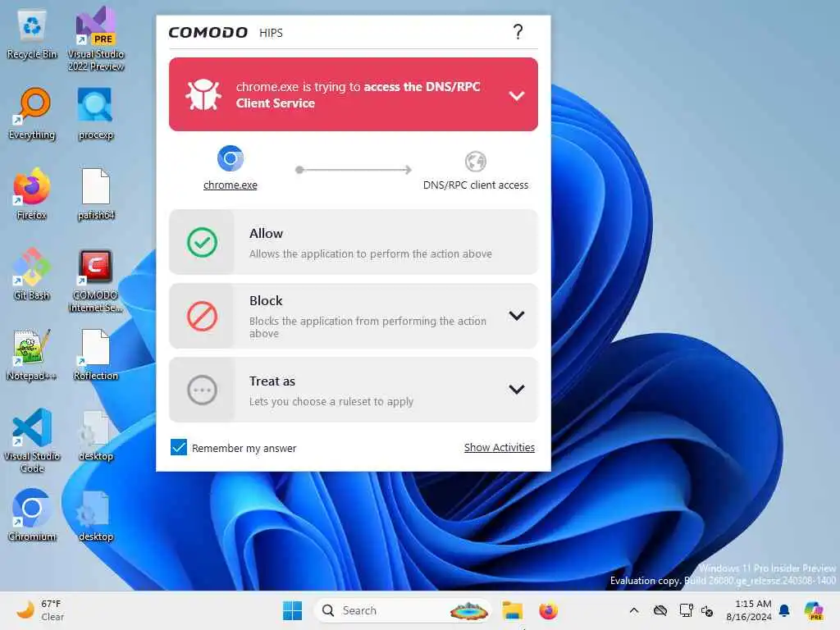This screenshot has height=630, width=840.
Task: Select the pafish64 file icon
Action: [x=96, y=194]
